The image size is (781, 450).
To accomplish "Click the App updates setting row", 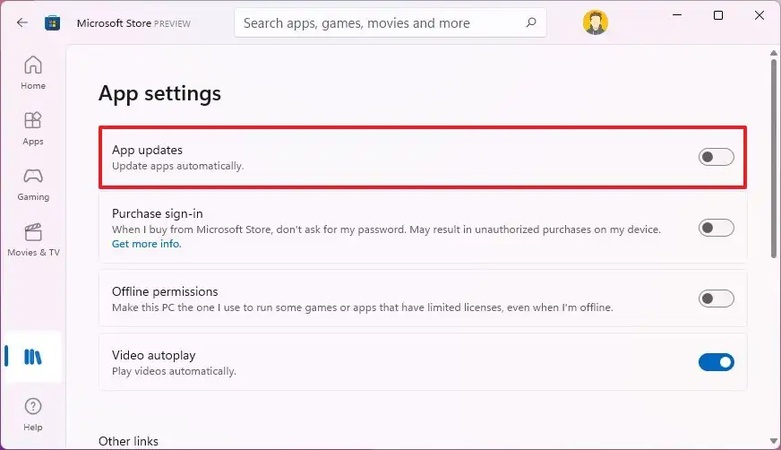I will tap(400, 157).
